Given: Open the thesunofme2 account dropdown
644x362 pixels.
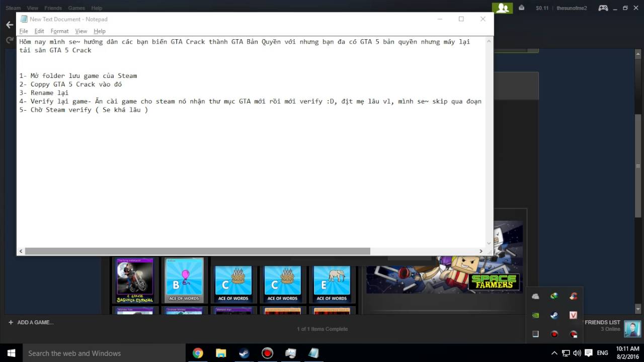Looking at the screenshot, I should click(572, 8).
